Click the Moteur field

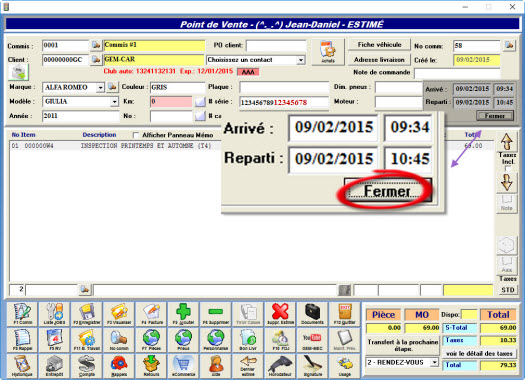pos(398,101)
